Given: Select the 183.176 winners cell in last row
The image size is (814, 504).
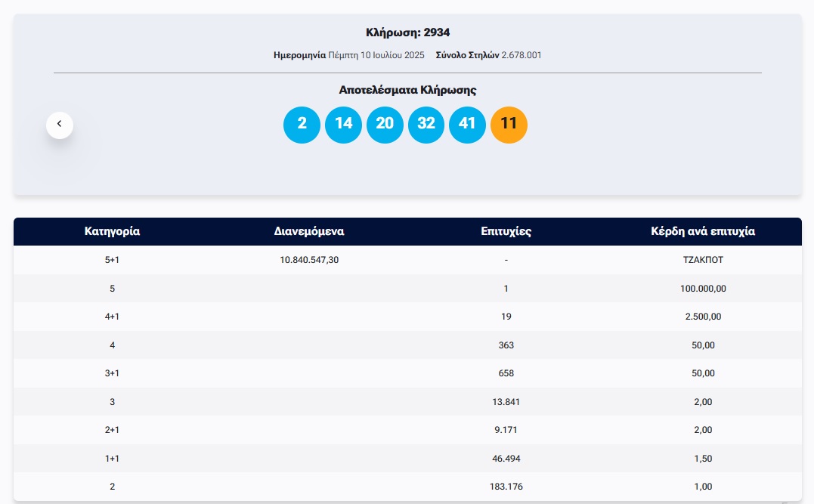Looking at the screenshot, I should [x=506, y=487].
